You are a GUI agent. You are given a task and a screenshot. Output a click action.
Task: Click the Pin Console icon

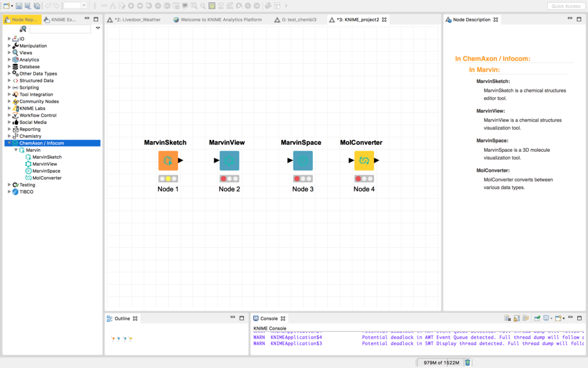pyautogui.click(x=537, y=318)
